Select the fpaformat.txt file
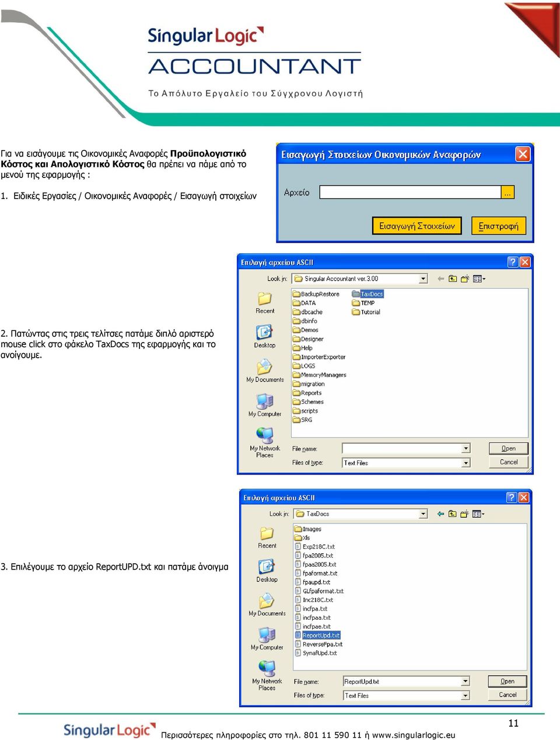The width and height of the screenshot is (560, 740). [316, 574]
